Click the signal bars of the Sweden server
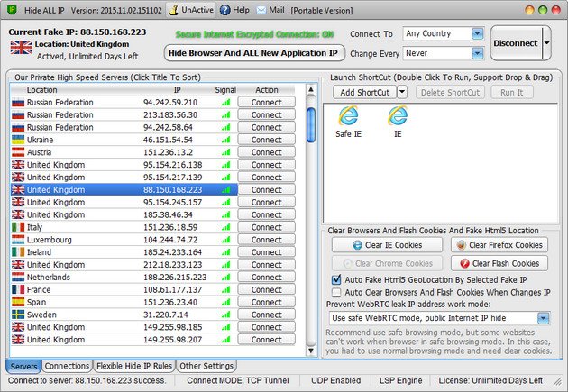The image size is (568, 392). pos(226,315)
